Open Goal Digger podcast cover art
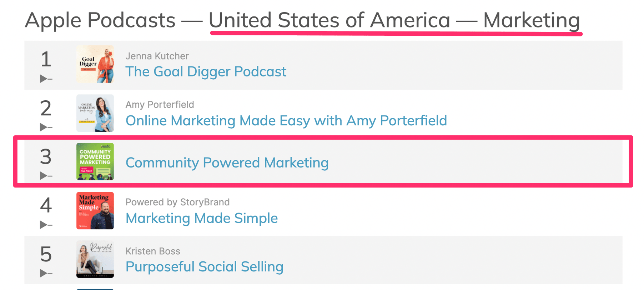 [95, 64]
